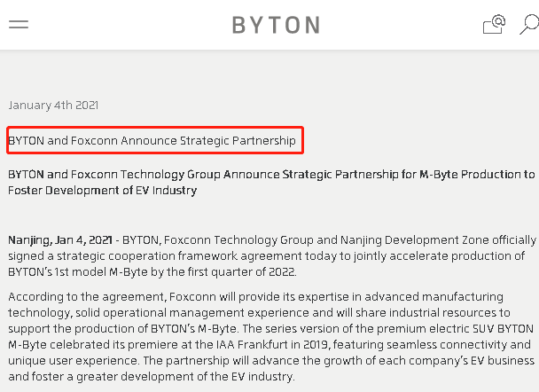Click 'Foster Development of EV Industry' line

102,191
